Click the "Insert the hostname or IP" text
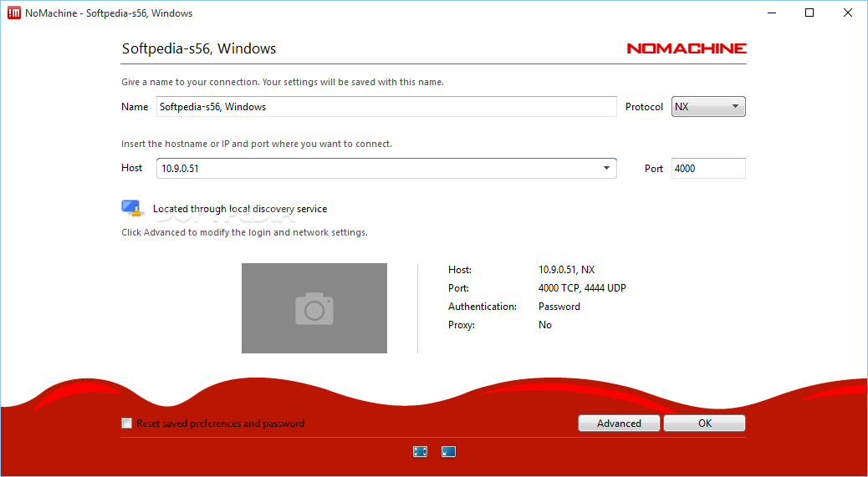The height and width of the screenshot is (477, 868). click(257, 144)
